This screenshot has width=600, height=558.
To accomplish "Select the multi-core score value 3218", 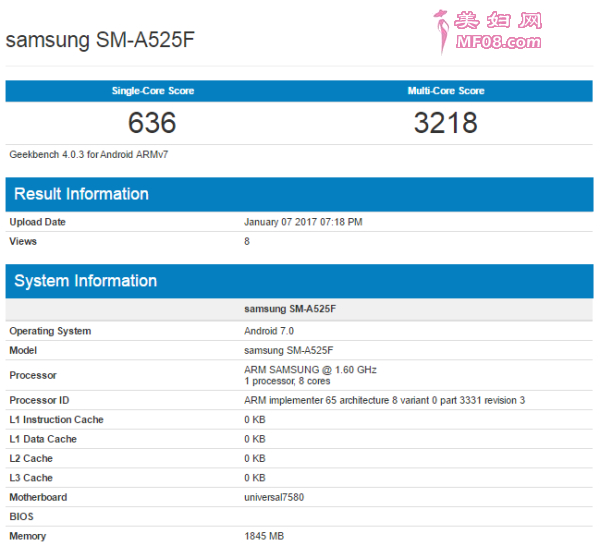I will [x=446, y=123].
